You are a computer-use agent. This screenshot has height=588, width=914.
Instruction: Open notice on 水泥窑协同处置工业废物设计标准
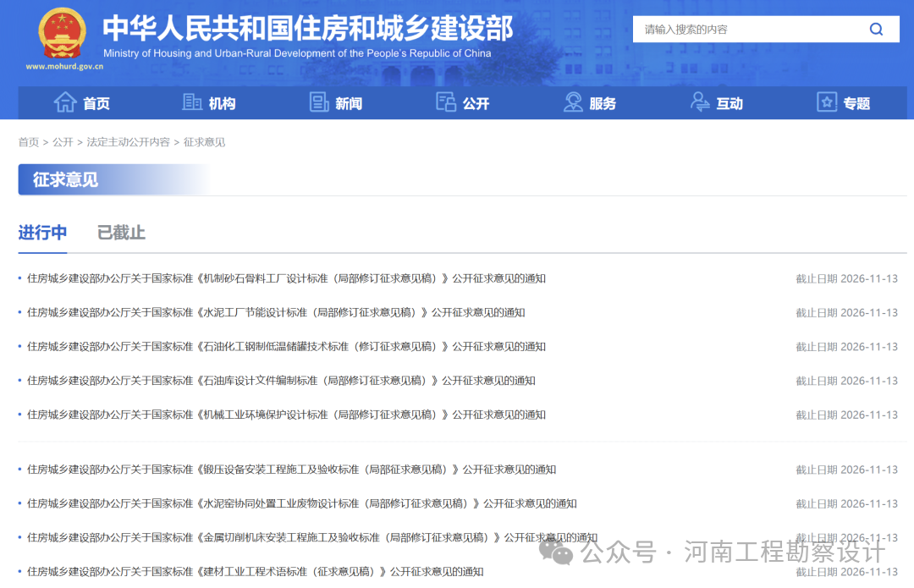[x=302, y=503]
